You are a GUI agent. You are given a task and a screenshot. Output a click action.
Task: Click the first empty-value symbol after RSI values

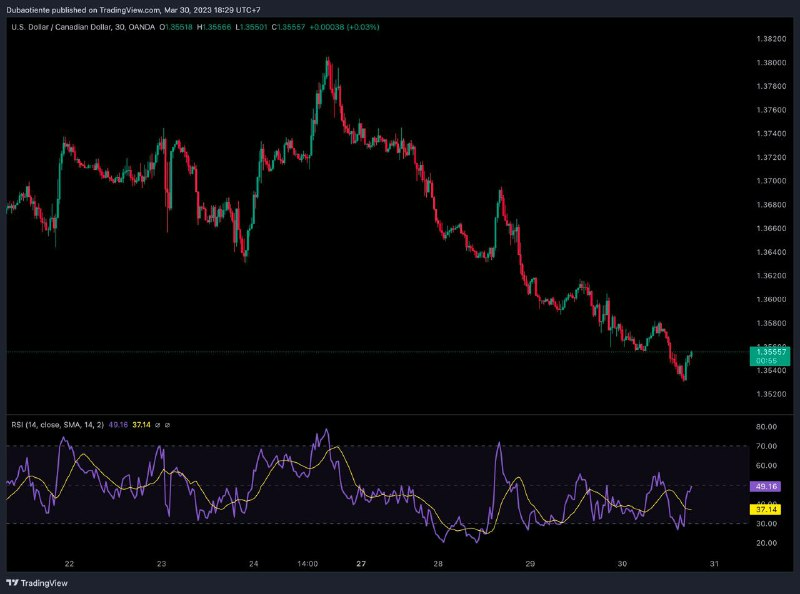[x=156, y=425]
